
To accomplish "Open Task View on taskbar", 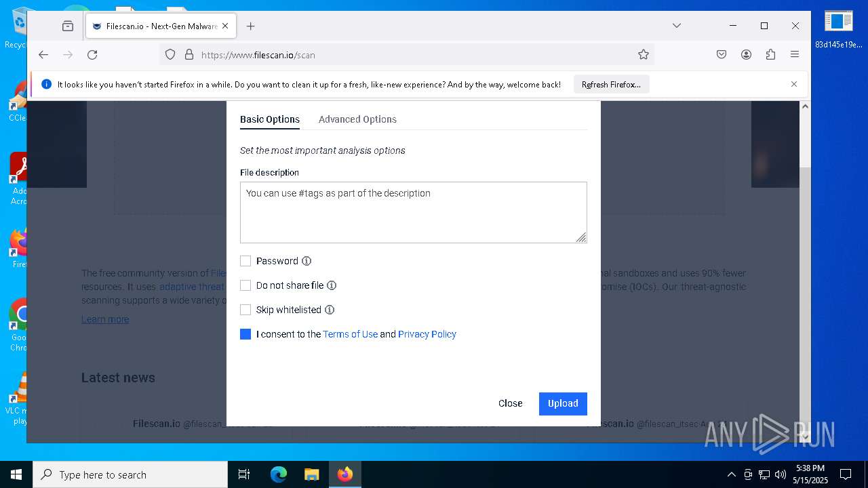I will [x=244, y=474].
